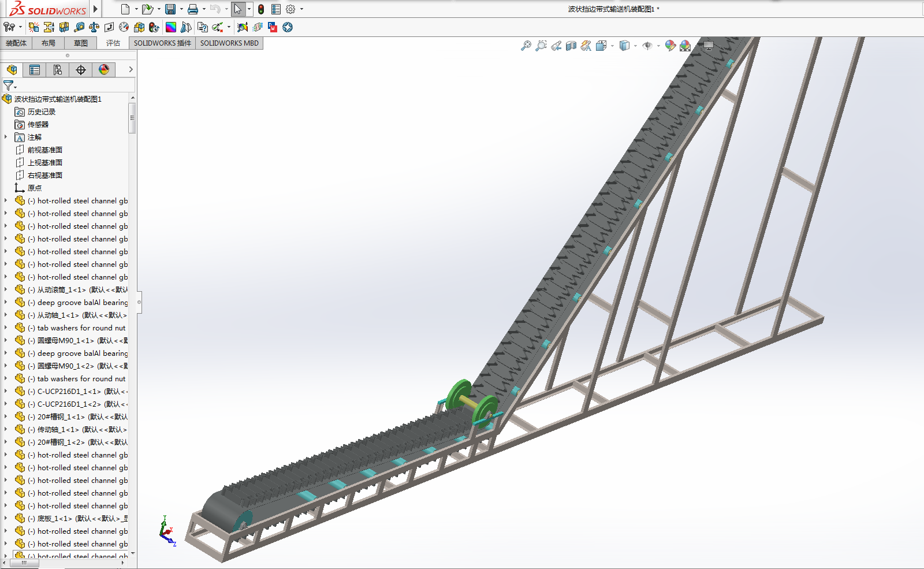Expand the 传动轴_1<1> component
This screenshot has height=569, width=924.
point(6,429)
